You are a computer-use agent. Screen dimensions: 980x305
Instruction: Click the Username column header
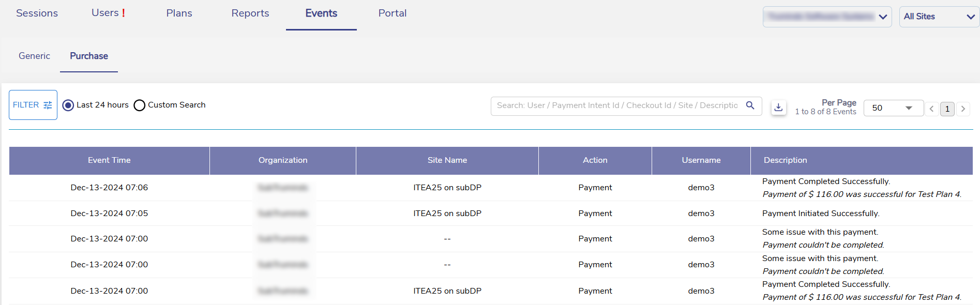point(701,160)
